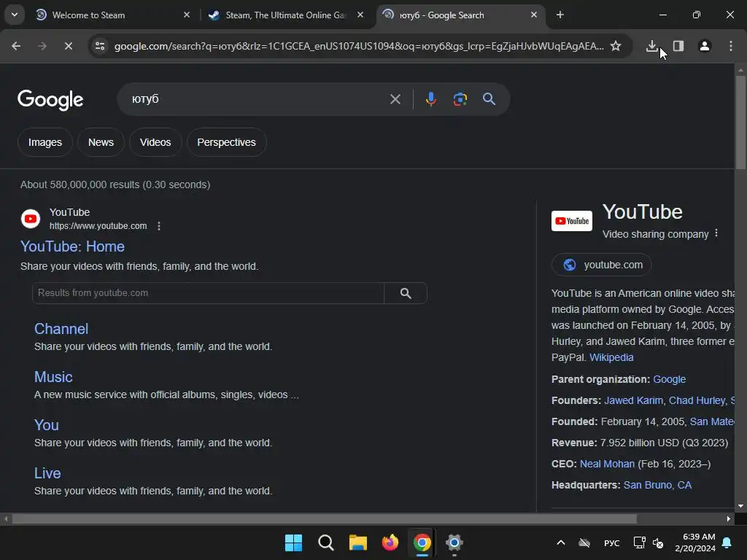Go back to the previous page
This screenshot has height=560, width=747.
click(16, 46)
